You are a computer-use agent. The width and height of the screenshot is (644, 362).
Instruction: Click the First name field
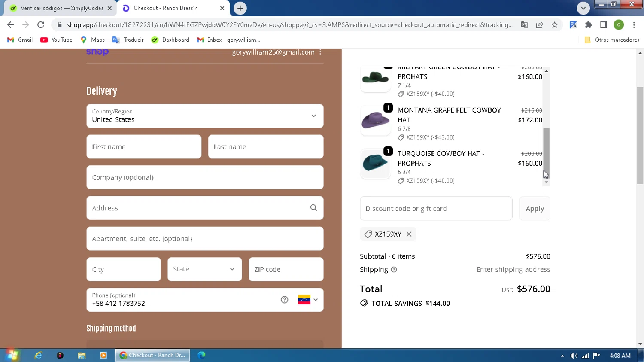(x=144, y=147)
